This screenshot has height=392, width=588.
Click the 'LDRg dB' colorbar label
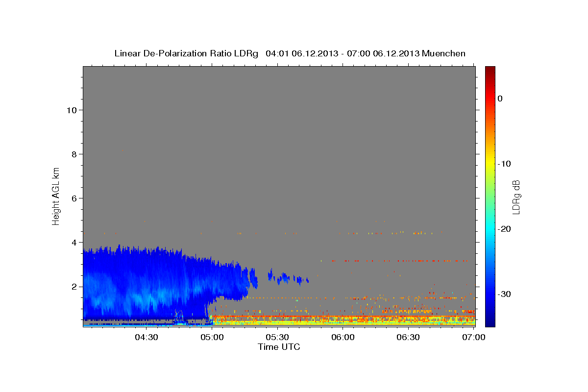click(x=515, y=197)
